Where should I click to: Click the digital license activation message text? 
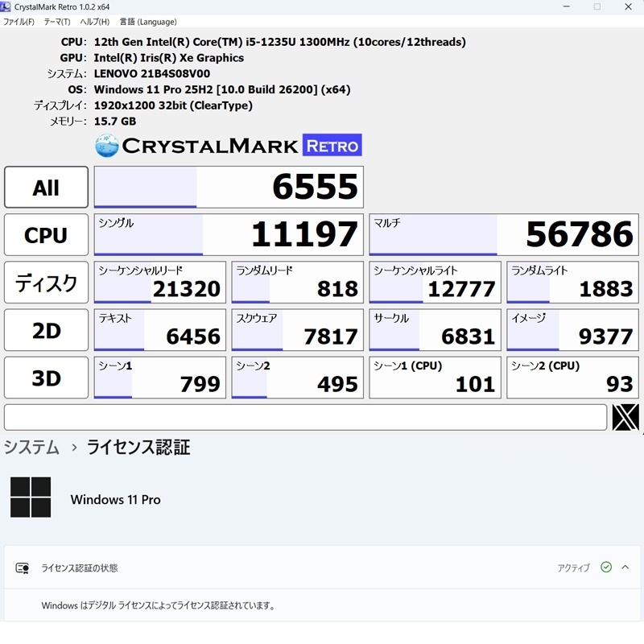pos(158,605)
